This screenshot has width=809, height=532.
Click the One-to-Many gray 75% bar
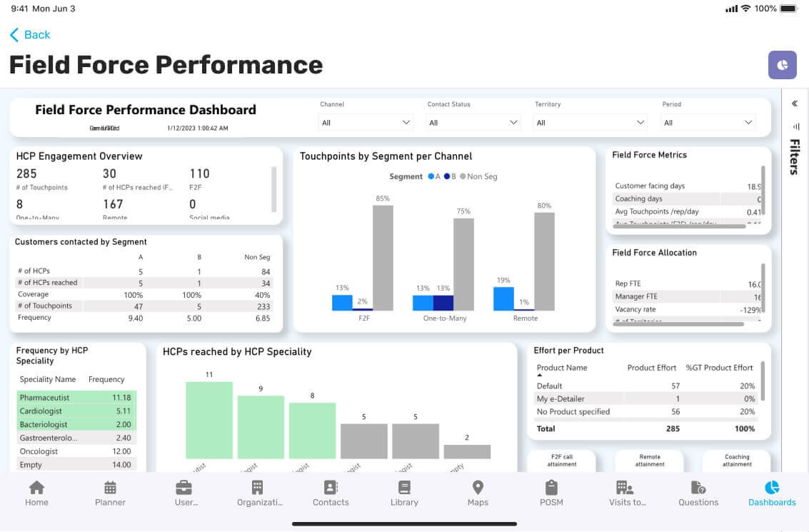463,264
